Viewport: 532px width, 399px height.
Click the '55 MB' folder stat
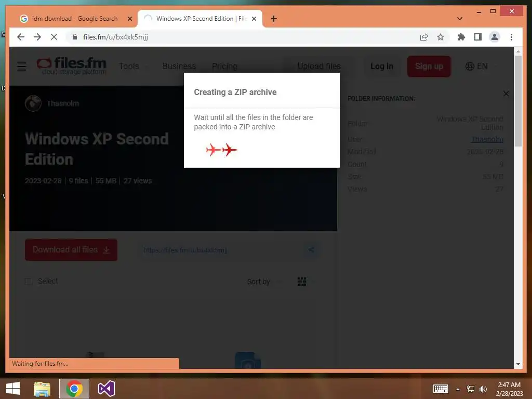pos(106,181)
